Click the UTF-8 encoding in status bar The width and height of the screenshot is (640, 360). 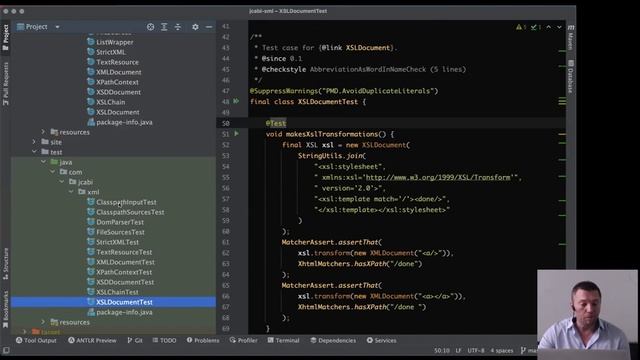click(476, 351)
